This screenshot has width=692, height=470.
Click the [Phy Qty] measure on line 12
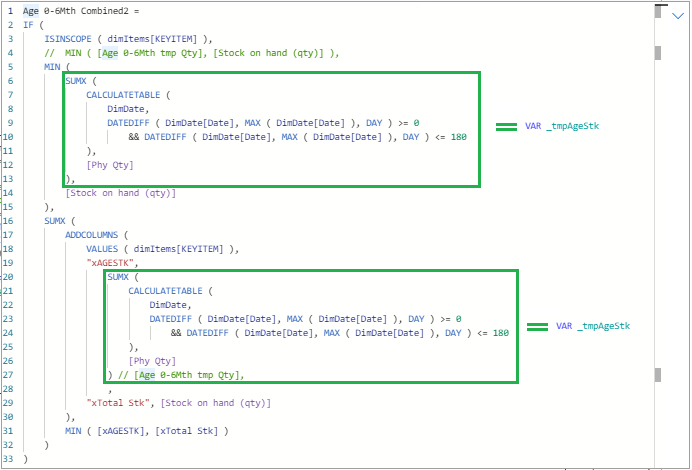pyautogui.click(x=110, y=164)
